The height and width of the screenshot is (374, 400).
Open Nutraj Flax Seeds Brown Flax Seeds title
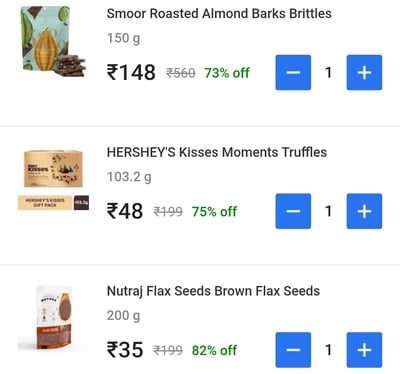pos(213,291)
